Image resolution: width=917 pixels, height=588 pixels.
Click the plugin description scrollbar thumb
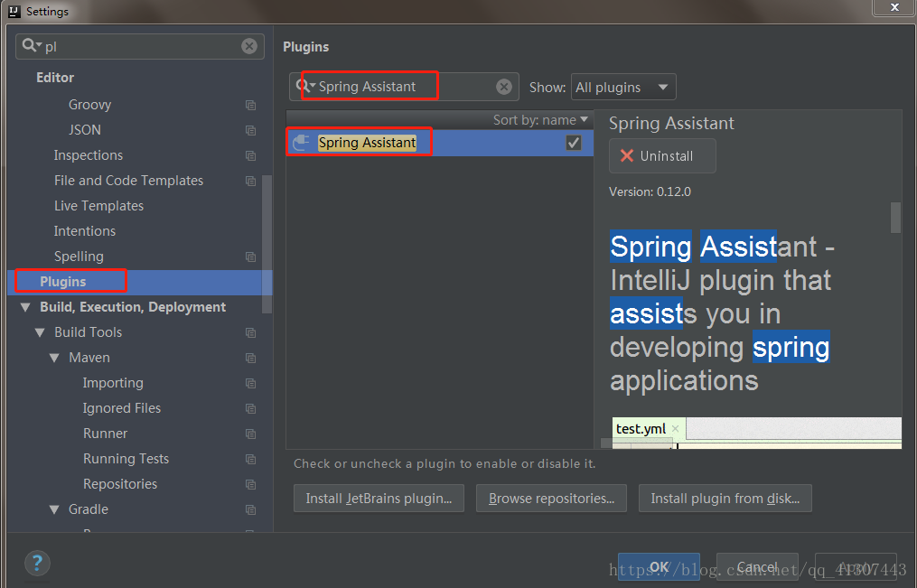895,218
